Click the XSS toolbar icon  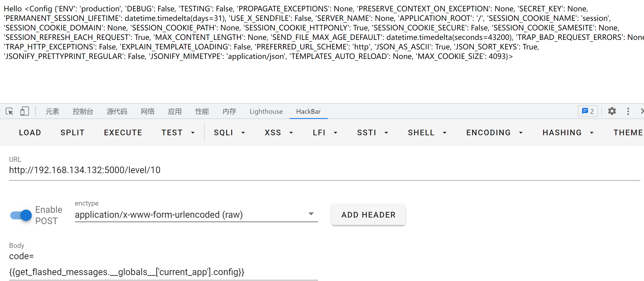click(272, 132)
